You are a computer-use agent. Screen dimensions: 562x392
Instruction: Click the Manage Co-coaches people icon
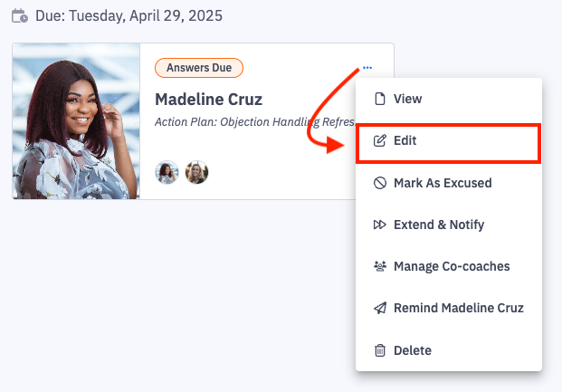(380, 267)
